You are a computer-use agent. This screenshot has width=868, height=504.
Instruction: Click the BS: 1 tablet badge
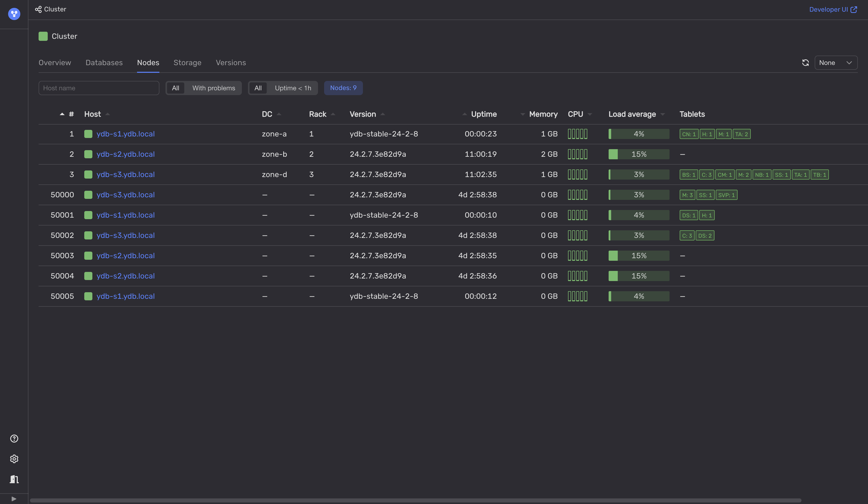tap(689, 175)
